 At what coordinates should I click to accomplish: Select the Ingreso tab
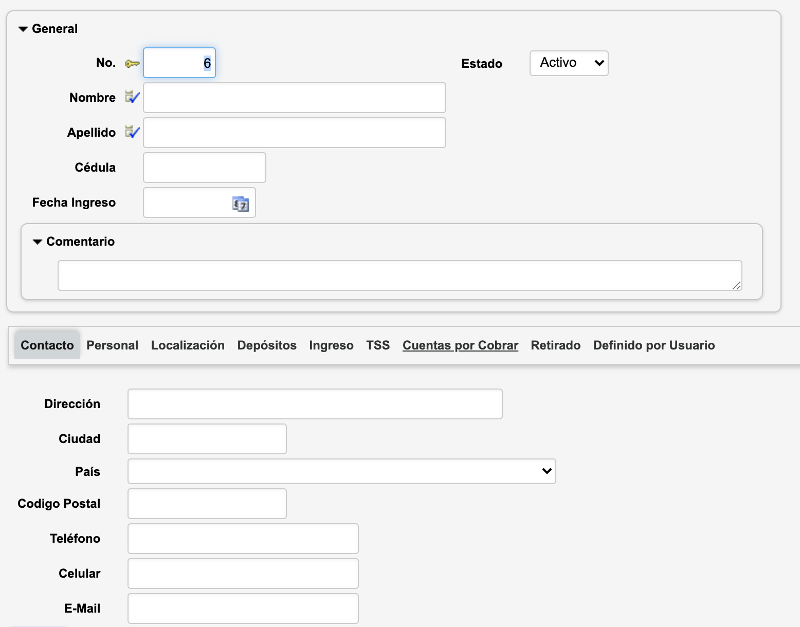331,345
